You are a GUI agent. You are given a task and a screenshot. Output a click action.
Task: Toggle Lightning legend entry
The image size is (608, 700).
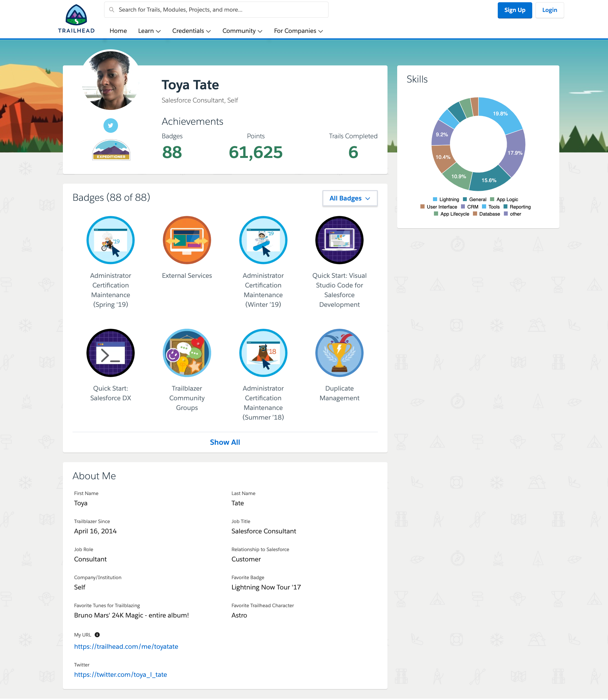coord(446,199)
